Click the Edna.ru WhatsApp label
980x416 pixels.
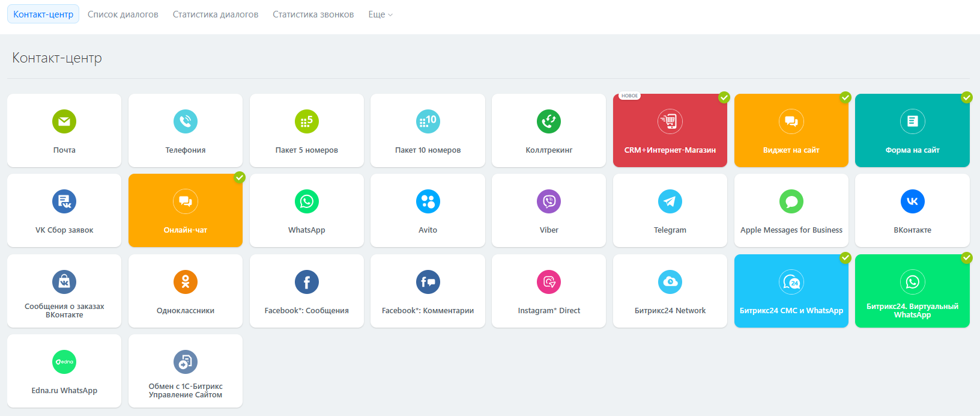click(x=64, y=391)
